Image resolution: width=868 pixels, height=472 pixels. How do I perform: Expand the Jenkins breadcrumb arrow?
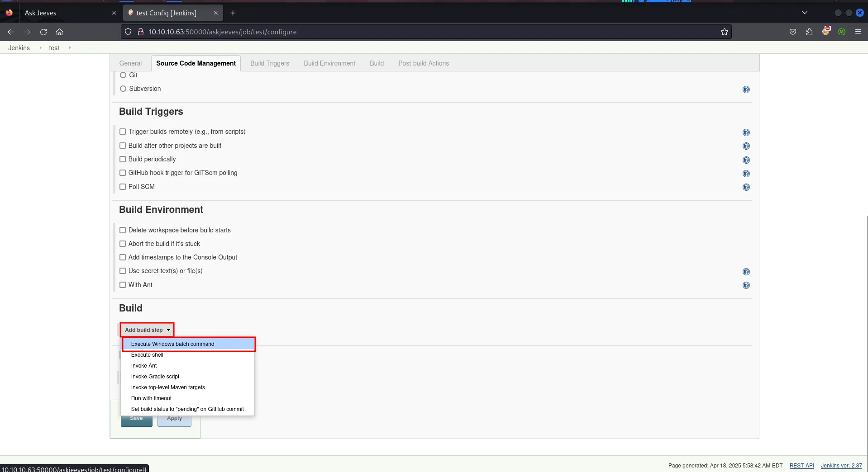click(x=40, y=47)
